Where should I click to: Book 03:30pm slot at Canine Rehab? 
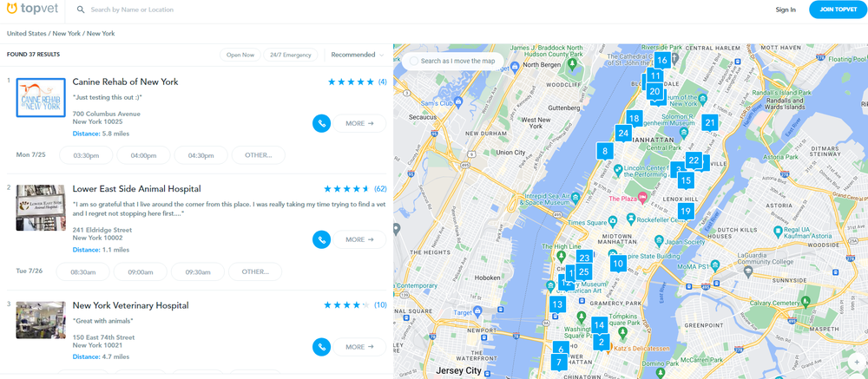[86, 155]
